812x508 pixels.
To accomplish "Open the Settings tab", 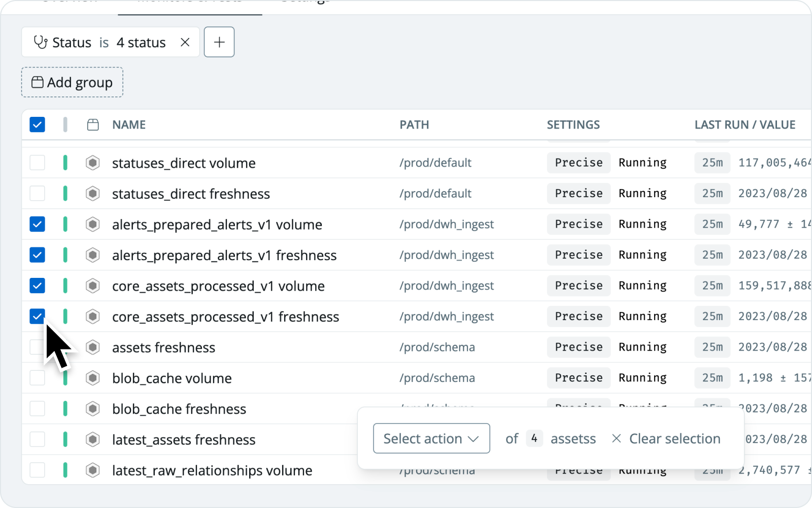I will (x=303, y=3).
